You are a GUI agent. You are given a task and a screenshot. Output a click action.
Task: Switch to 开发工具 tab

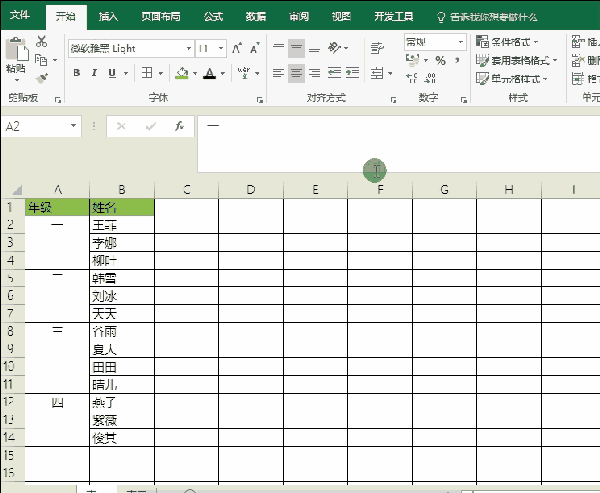click(x=394, y=16)
